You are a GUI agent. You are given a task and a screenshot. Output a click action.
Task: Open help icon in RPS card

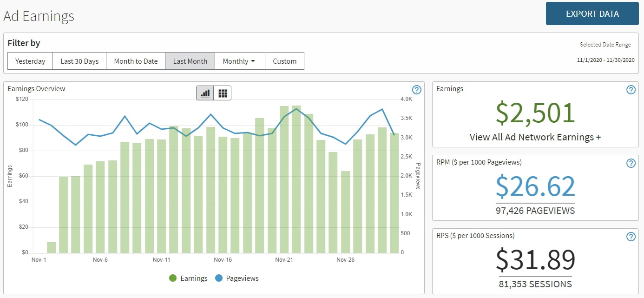[631, 237]
